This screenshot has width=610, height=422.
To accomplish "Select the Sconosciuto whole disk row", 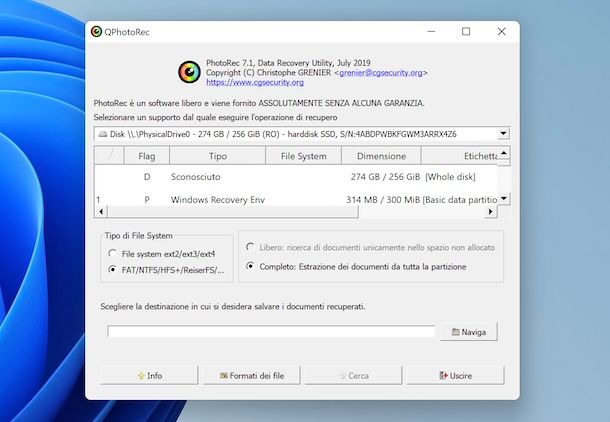I will tap(296, 177).
